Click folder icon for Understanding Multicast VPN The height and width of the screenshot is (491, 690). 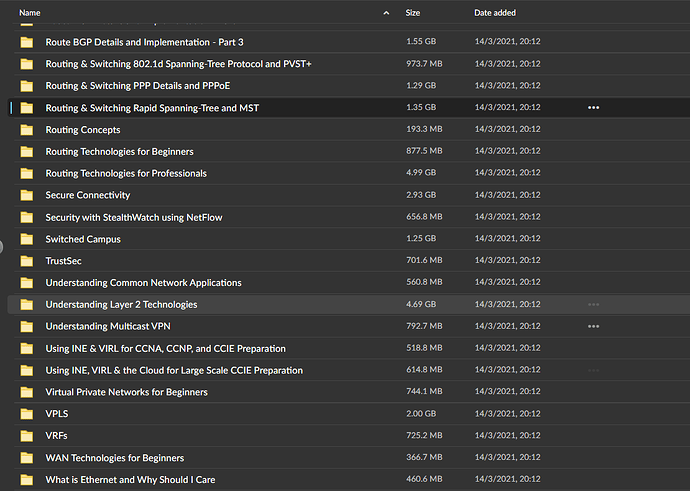pos(27,326)
